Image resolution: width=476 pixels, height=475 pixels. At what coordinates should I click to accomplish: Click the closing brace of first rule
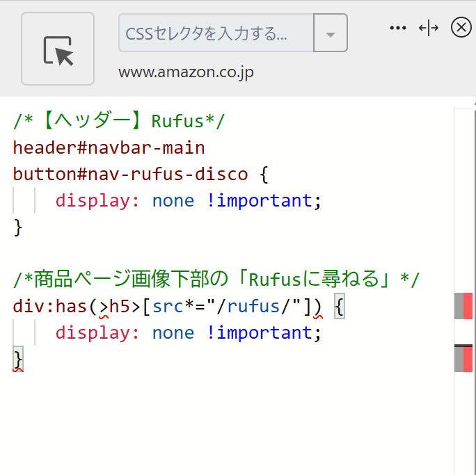pos(18,227)
